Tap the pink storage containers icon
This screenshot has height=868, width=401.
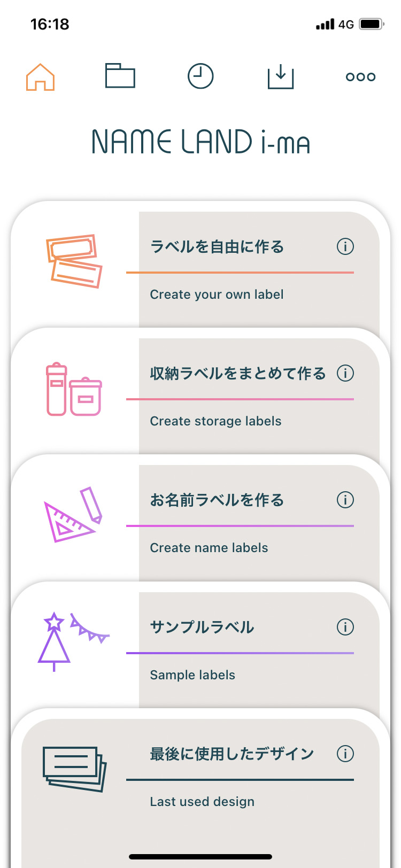pyautogui.click(x=74, y=389)
